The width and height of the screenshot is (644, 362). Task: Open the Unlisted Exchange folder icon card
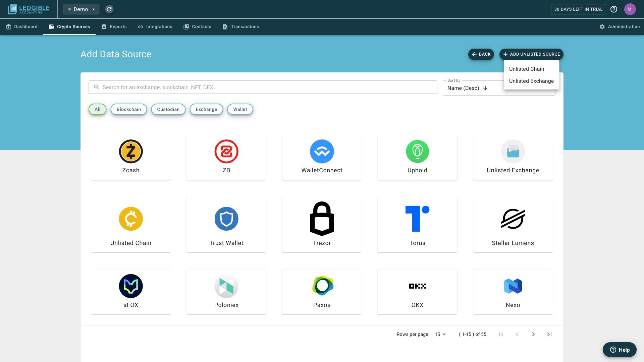click(513, 157)
